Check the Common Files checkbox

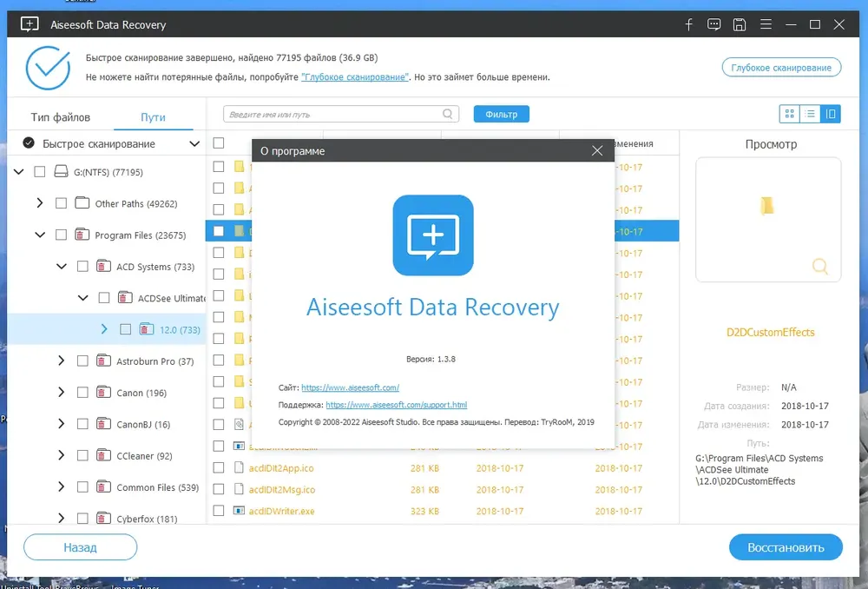click(82, 487)
